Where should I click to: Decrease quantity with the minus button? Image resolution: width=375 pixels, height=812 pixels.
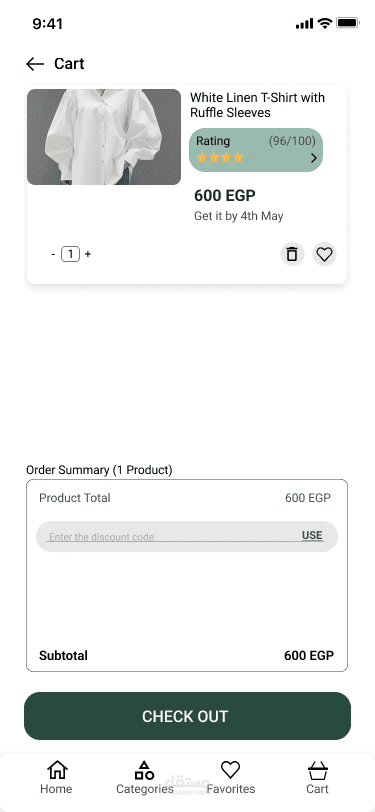[x=53, y=254]
